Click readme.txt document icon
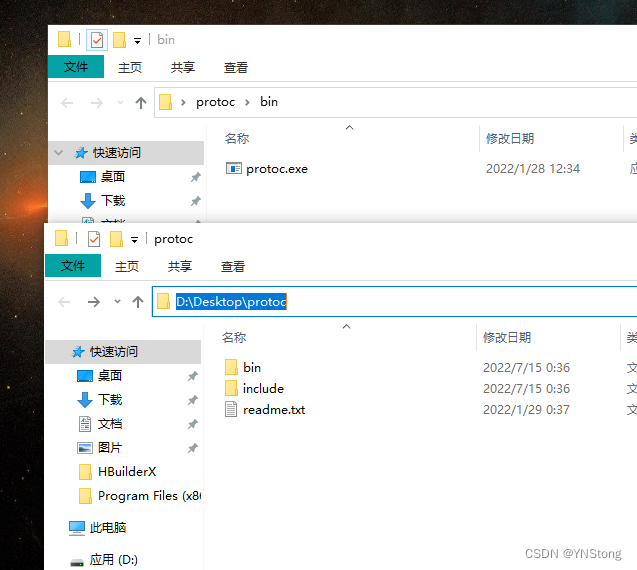Viewport: 637px width, 570px height. pos(231,410)
